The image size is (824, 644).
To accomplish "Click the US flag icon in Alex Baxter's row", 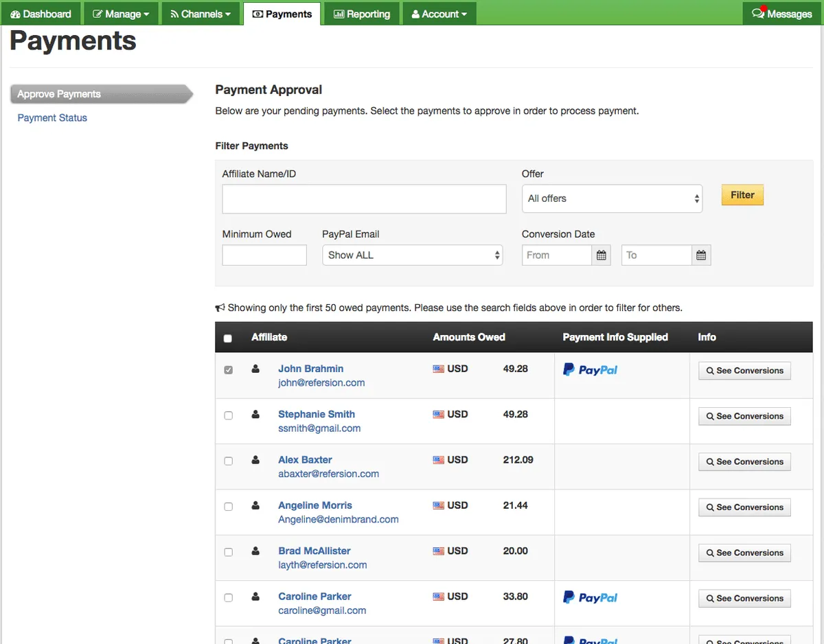I will pos(438,460).
